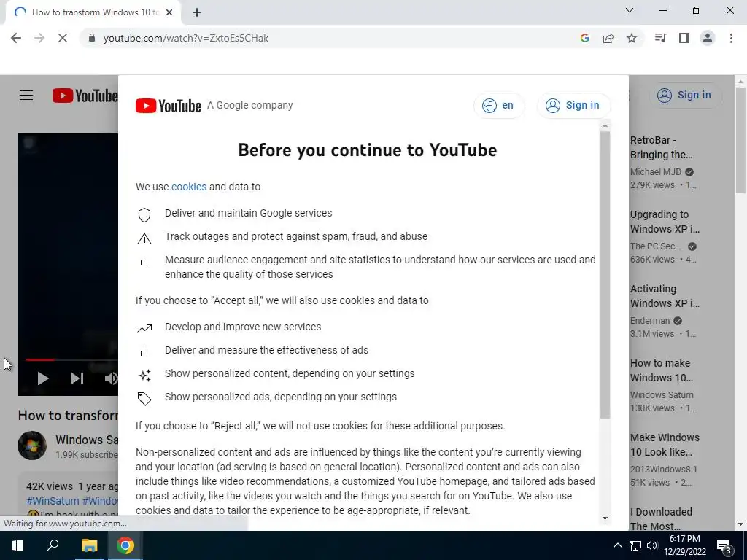Open Windows Saturn channel avatar
The height and width of the screenshot is (560, 747).
(x=32, y=446)
